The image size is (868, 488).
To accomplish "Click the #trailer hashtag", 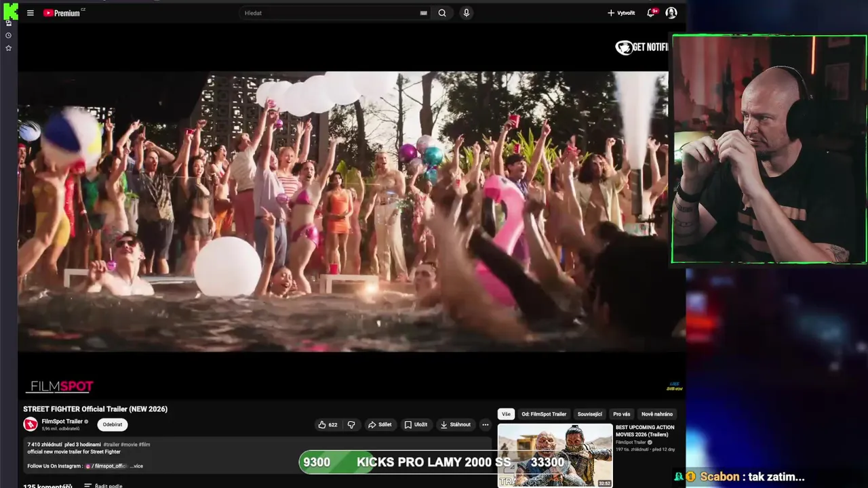I will [x=111, y=445].
